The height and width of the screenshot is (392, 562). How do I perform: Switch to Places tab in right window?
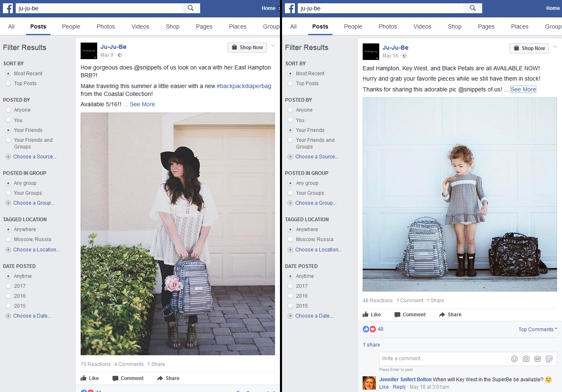tap(520, 26)
